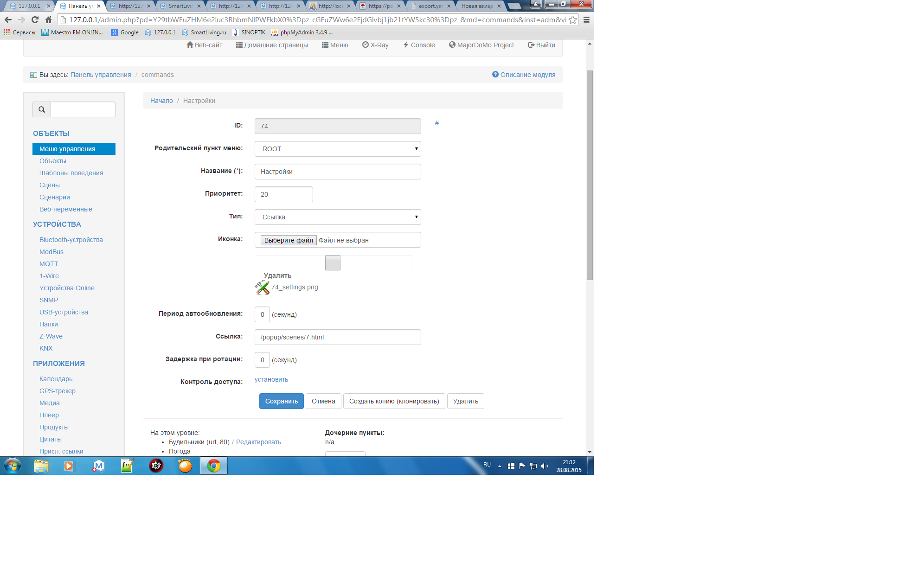Click the browser reload icon
The width and height of the screenshot is (924, 588).
(x=35, y=19)
